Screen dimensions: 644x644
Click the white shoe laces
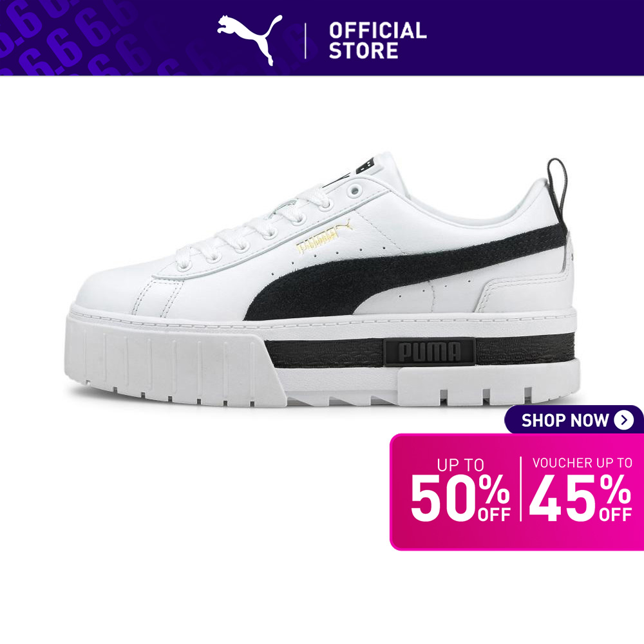[254, 229]
